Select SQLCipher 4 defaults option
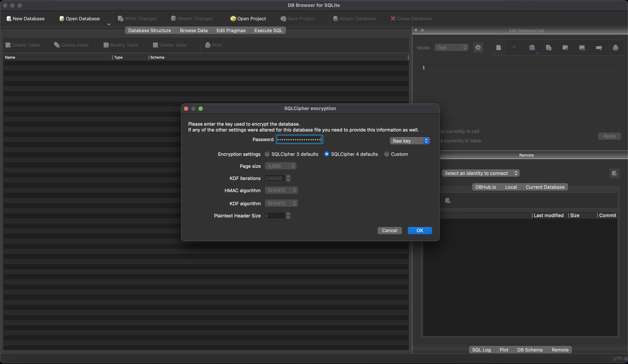Screen dimensions: 628x364 pyautogui.click(x=327, y=154)
